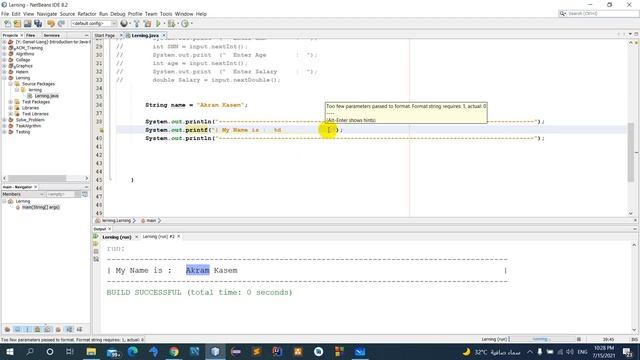Close the Lerning.java editor tab
The height and width of the screenshot is (360, 640).
coord(164,36)
